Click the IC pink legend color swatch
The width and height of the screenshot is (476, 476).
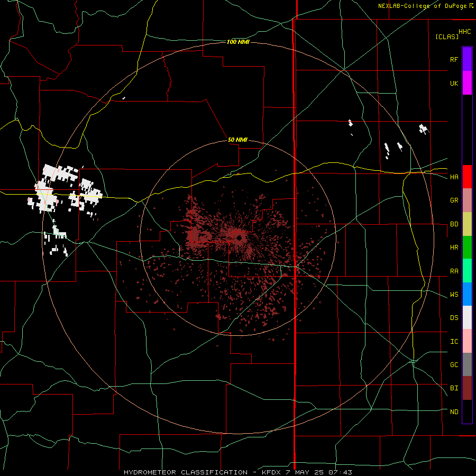pyautogui.click(x=467, y=341)
